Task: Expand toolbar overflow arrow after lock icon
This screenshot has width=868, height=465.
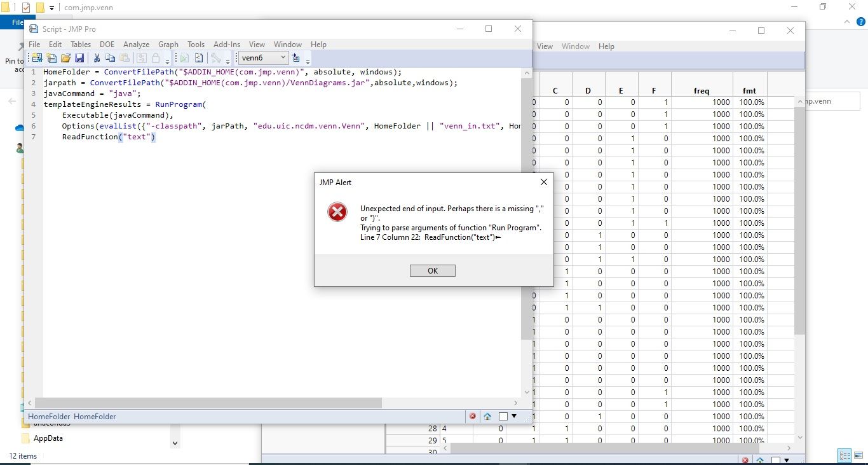Action: [167, 60]
